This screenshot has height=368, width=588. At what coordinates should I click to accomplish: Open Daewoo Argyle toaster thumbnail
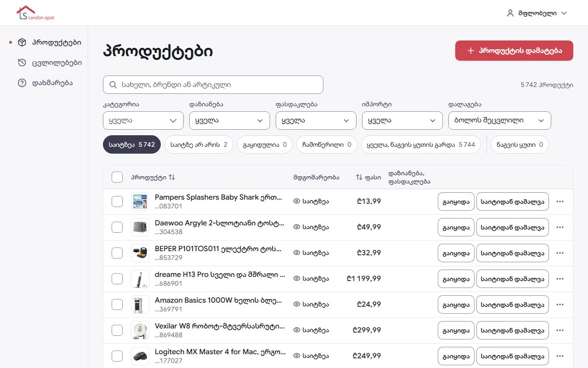(140, 227)
